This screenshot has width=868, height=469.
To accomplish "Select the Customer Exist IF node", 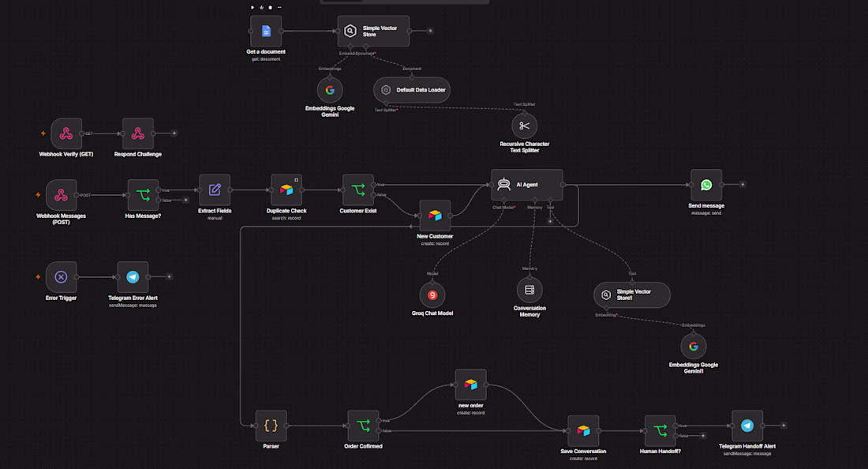I will [x=358, y=190].
